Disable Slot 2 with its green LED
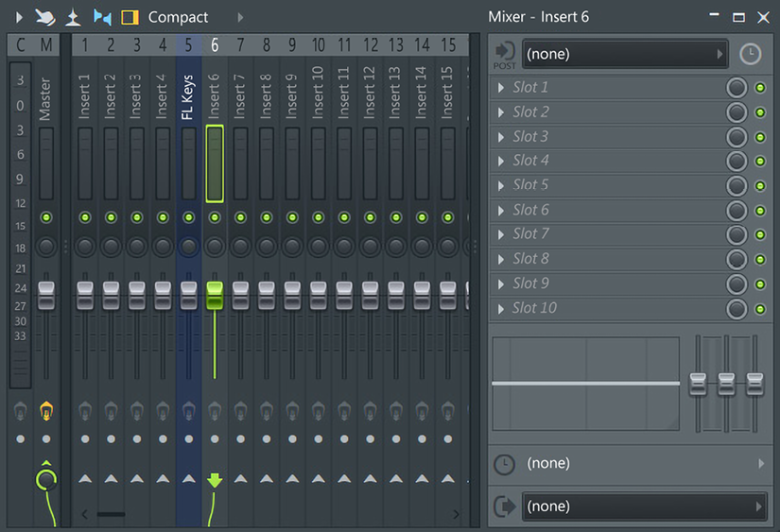 pyautogui.click(x=760, y=112)
